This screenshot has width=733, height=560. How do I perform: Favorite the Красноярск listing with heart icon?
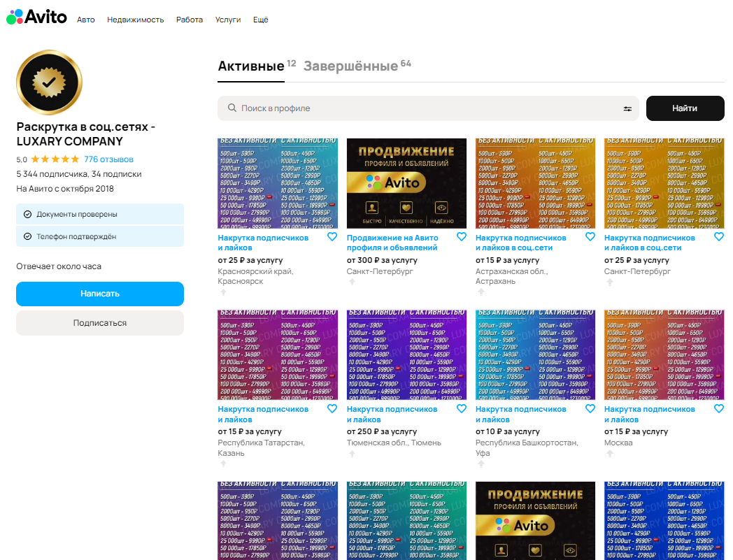(x=332, y=236)
